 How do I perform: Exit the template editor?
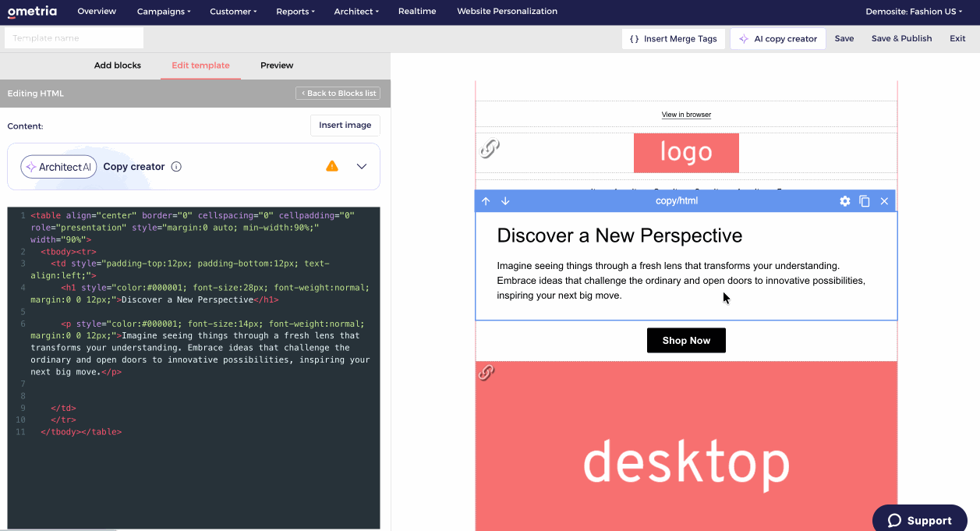(x=957, y=39)
